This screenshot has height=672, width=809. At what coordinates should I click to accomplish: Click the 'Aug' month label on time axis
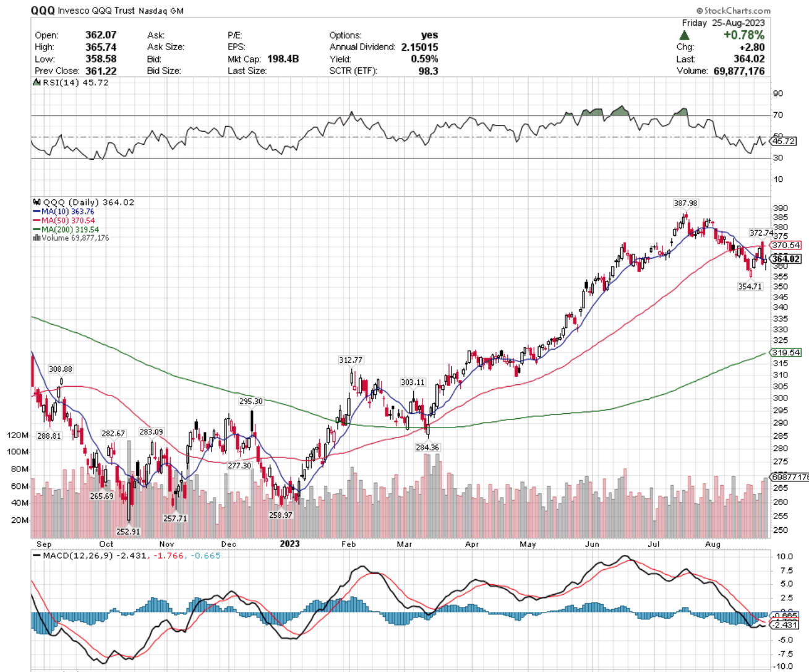point(713,545)
